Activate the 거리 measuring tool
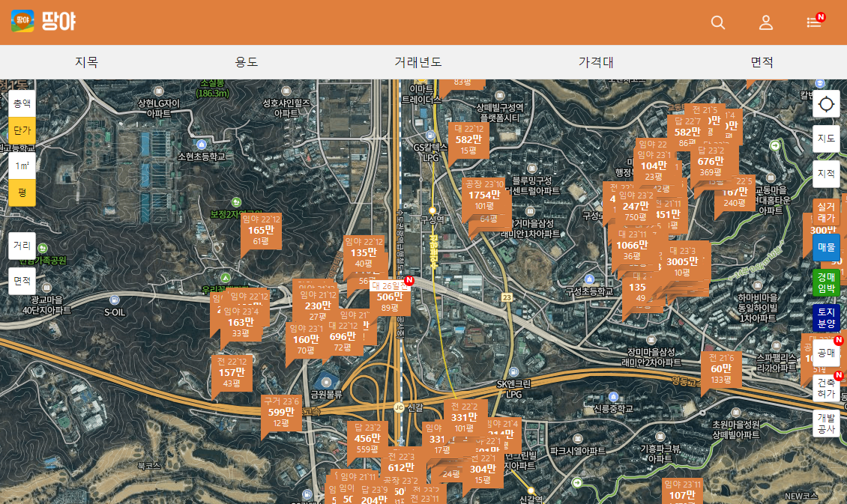This screenshot has height=504, width=847. click(22, 246)
